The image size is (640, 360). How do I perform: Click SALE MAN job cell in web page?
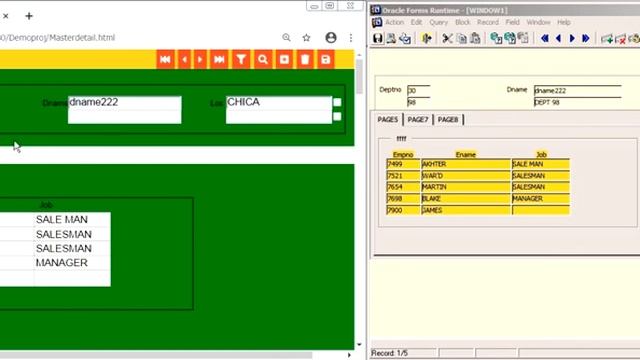(x=72, y=220)
